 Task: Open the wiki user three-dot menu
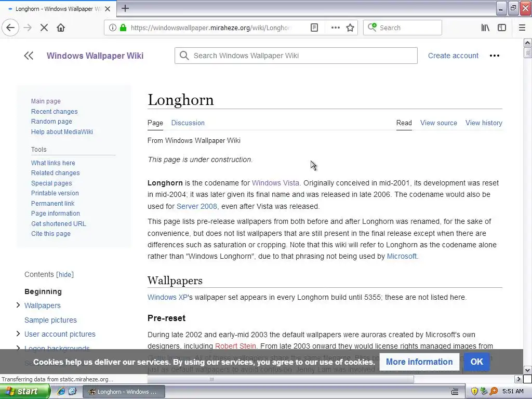(x=495, y=56)
